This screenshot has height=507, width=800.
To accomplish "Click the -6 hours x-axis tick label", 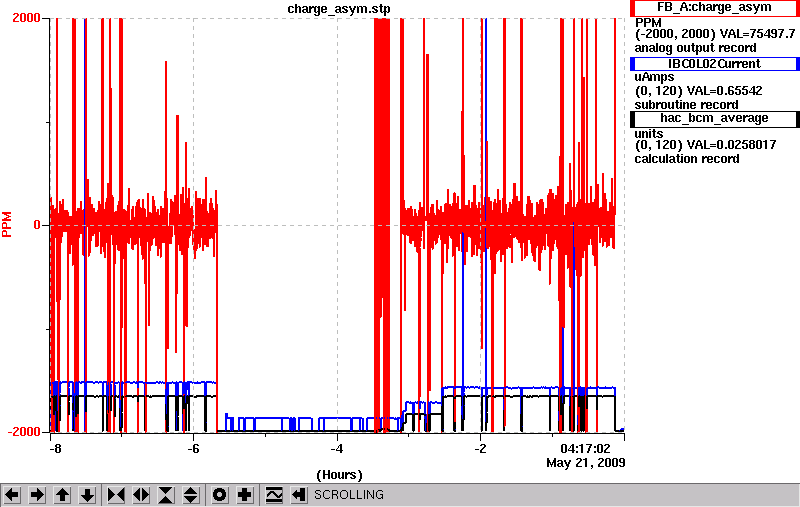I will tap(193, 449).
